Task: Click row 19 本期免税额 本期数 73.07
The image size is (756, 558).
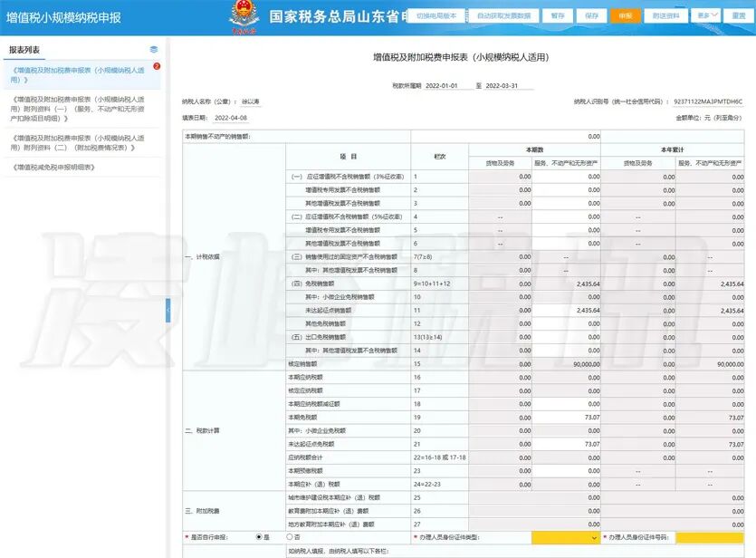Action: tap(566, 418)
